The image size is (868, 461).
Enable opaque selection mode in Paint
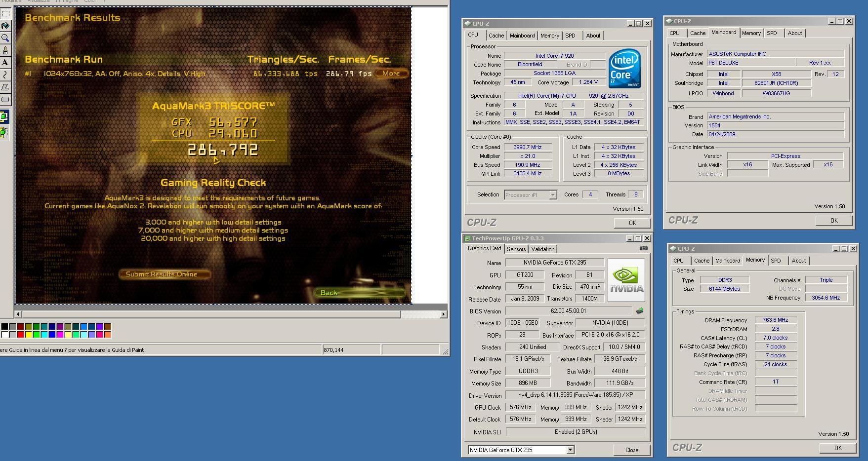[4, 117]
